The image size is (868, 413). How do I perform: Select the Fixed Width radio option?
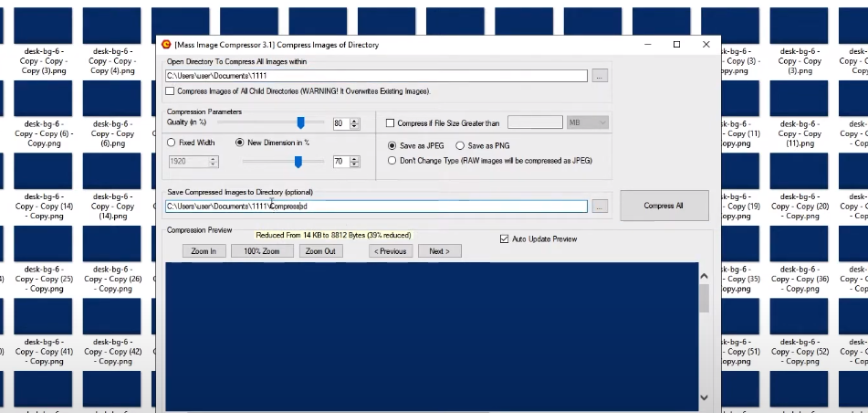[x=171, y=143]
